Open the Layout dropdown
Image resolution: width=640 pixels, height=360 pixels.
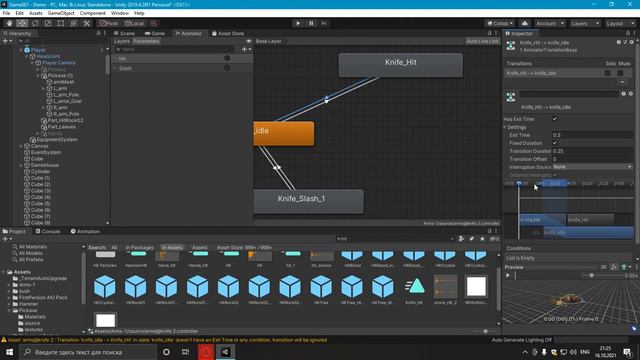click(x=620, y=23)
